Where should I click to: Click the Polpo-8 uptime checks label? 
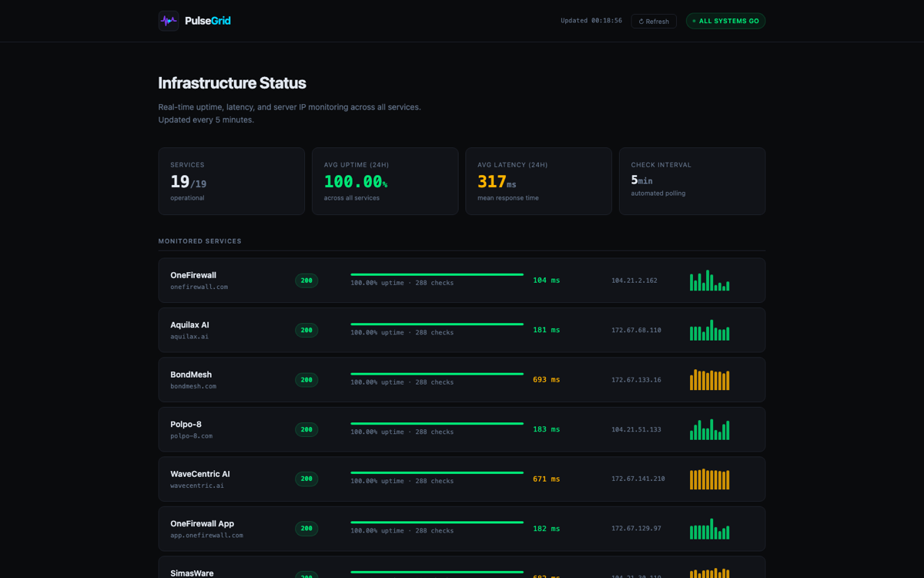coord(402,432)
